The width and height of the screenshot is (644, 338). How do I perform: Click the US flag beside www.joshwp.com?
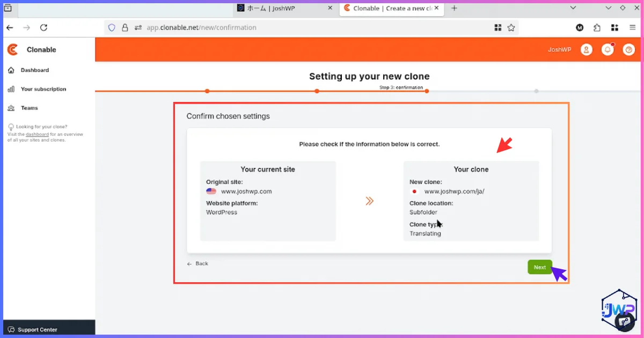pyautogui.click(x=211, y=191)
